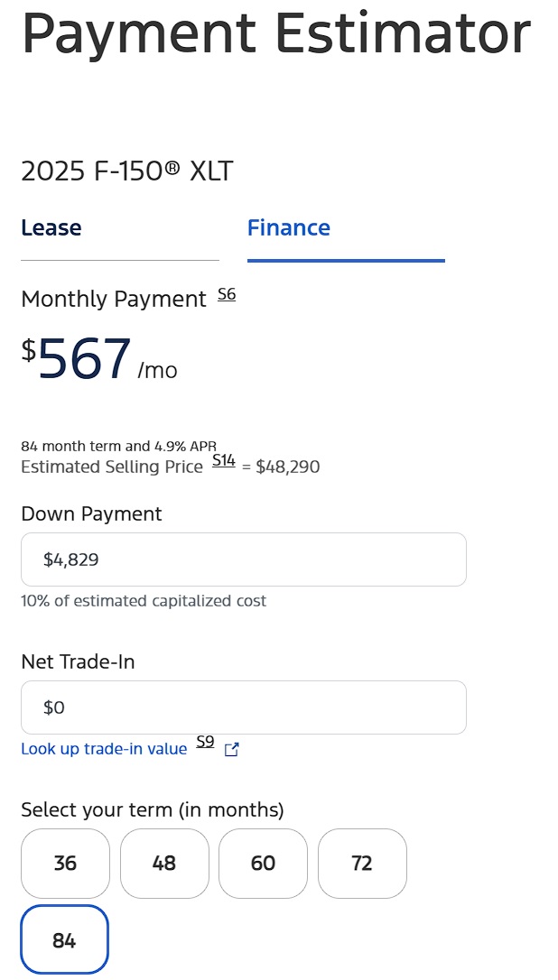Choose the 36 month term
The image size is (558, 980).
(65, 864)
